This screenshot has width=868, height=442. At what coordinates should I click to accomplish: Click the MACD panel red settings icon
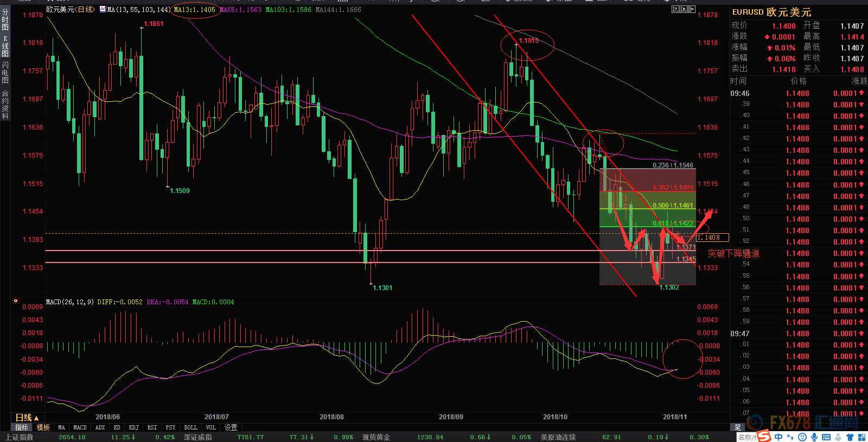click(x=15, y=301)
